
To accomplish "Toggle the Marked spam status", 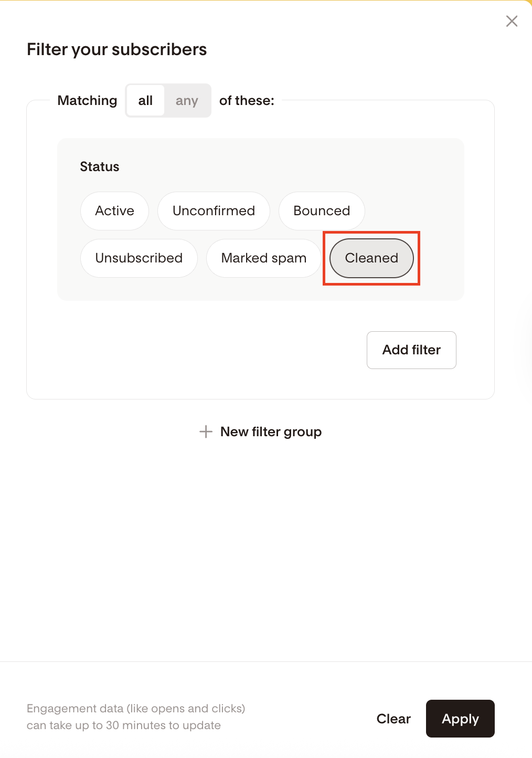I will coord(263,258).
